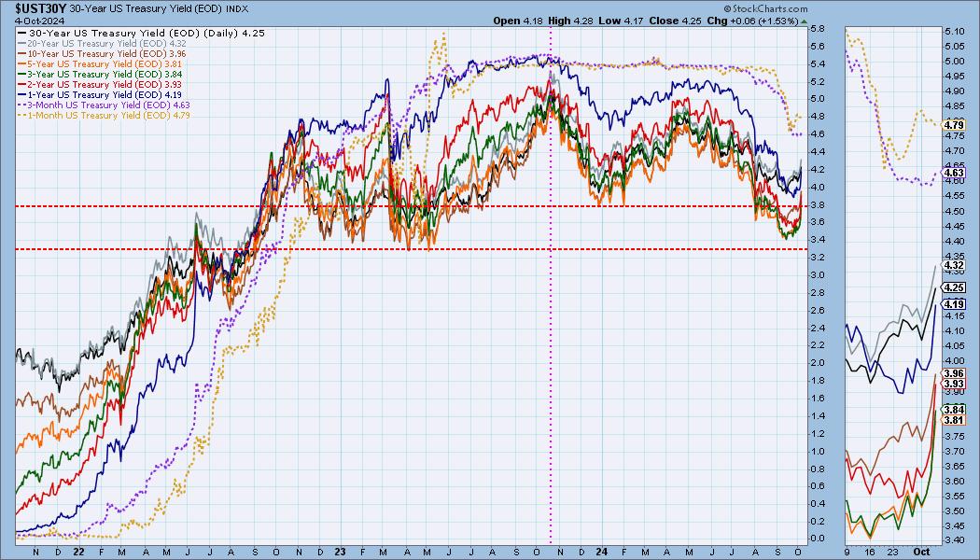Click the 5.8 label on the main yield axis
The height and width of the screenshot is (560, 980).
pyautogui.click(x=817, y=29)
